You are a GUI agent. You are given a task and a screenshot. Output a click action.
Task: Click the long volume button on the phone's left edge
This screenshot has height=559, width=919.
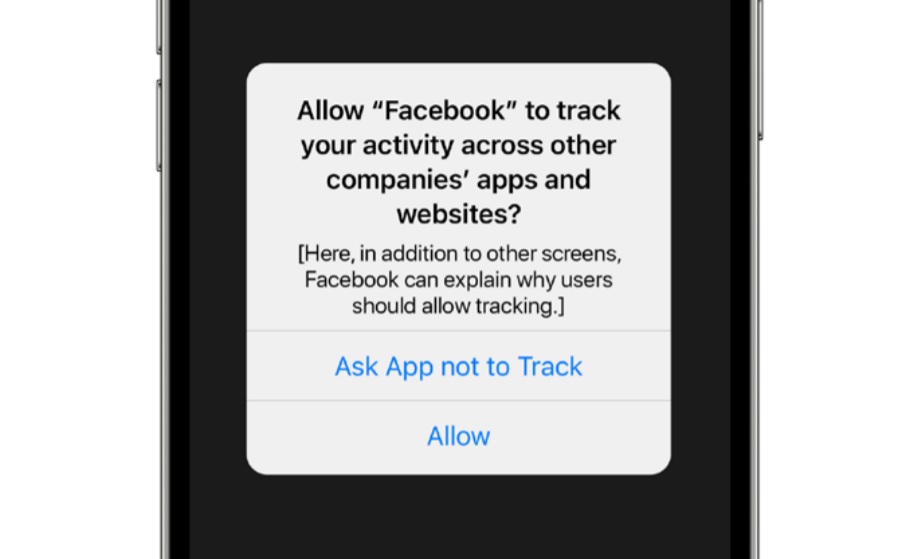(159, 126)
